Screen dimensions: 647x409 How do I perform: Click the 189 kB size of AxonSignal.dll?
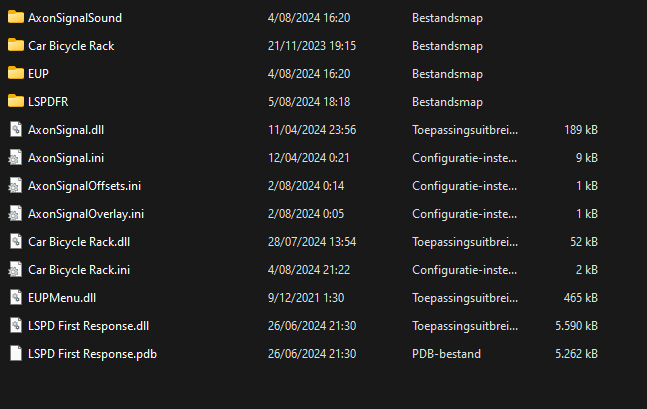click(x=581, y=129)
